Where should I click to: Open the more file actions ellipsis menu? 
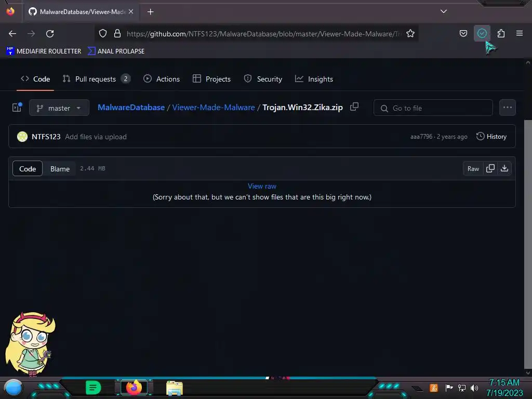pos(507,108)
